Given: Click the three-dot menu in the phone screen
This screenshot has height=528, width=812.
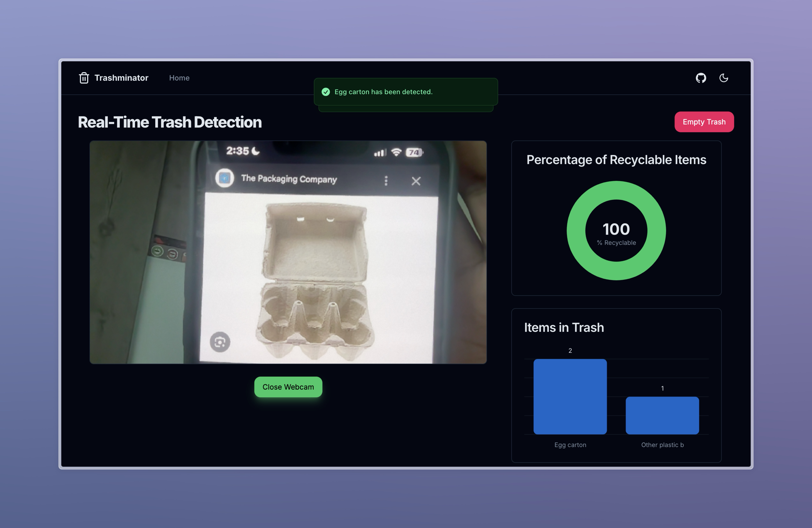Looking at the screenshot, I should pyautogui.click(x=386, y=181).
